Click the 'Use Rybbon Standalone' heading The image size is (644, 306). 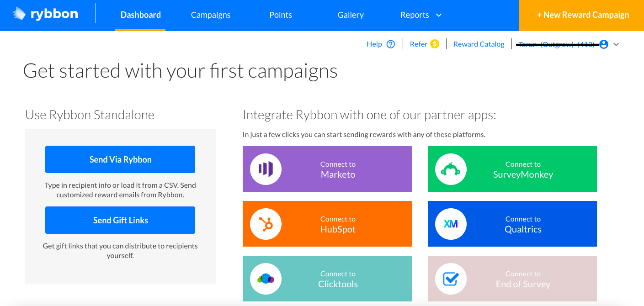(x=90, y=115)
